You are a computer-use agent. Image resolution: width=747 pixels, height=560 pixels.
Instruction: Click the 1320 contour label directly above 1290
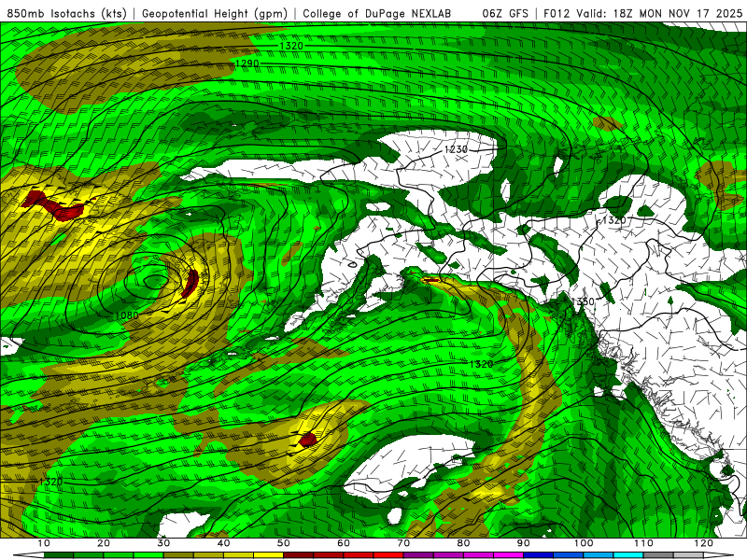pos(291,46)
